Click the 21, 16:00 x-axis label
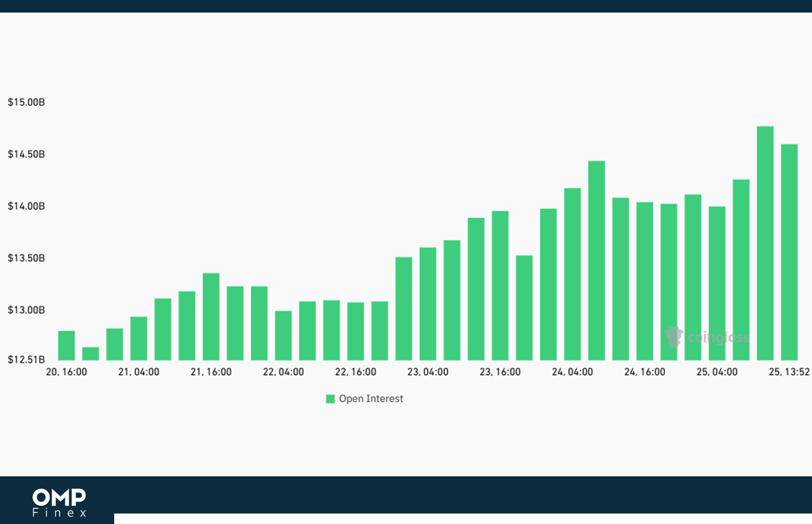812x524 pixels. tap(211, 372)
